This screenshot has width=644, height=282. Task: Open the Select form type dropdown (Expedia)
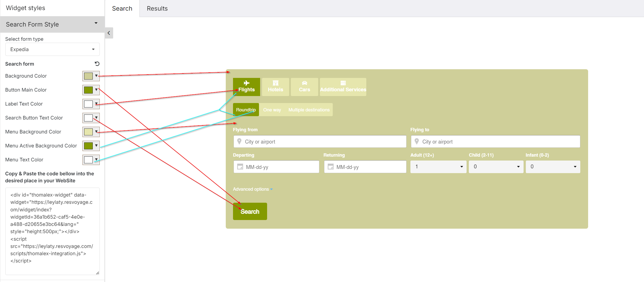53,49
